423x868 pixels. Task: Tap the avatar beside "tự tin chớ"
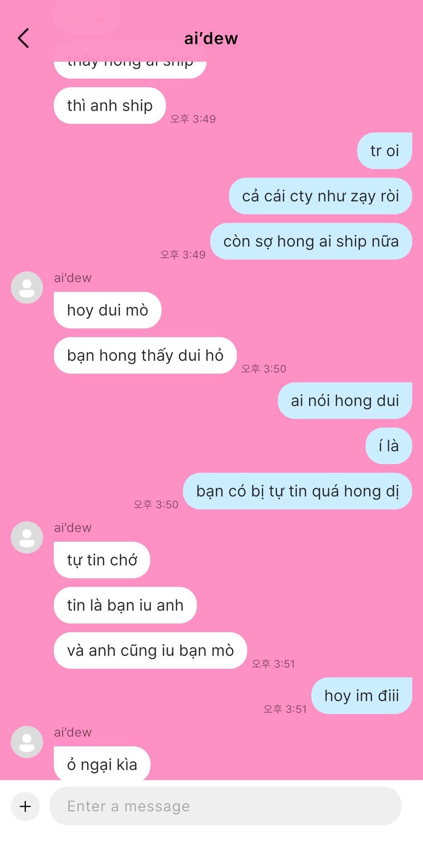click(x=27, y=537)
